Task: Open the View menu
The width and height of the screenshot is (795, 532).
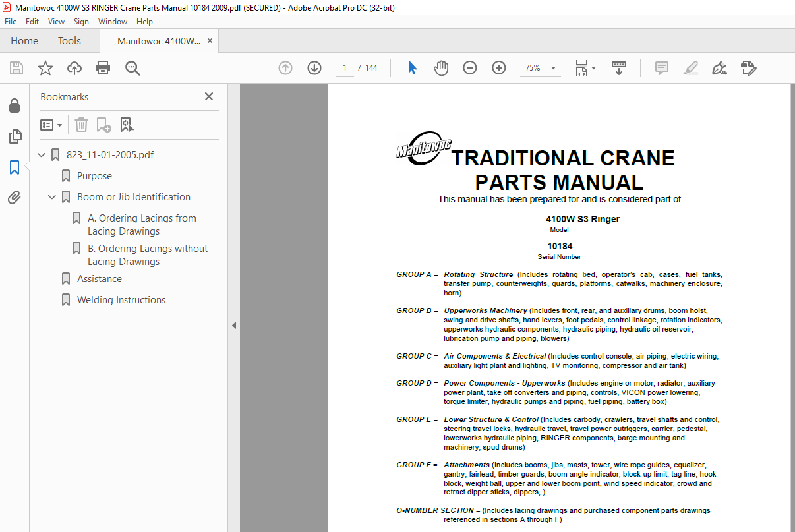Action: click(x=56, y=22)
